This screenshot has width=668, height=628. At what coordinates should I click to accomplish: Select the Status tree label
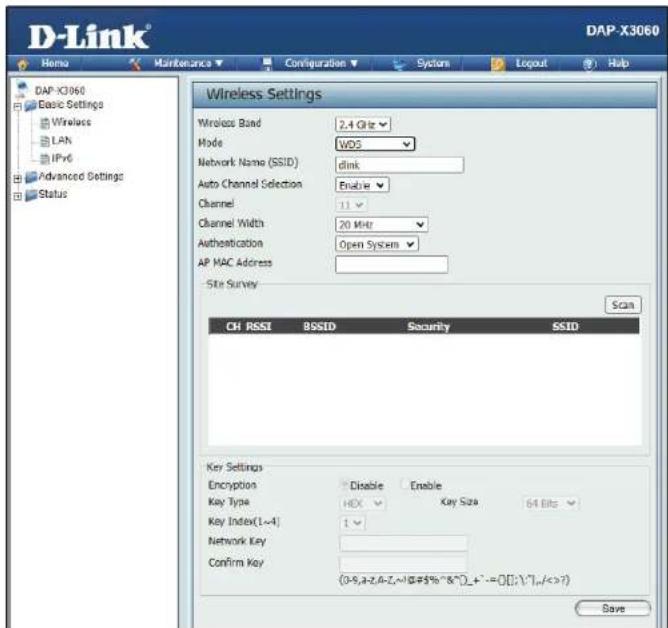coord(53,194)
